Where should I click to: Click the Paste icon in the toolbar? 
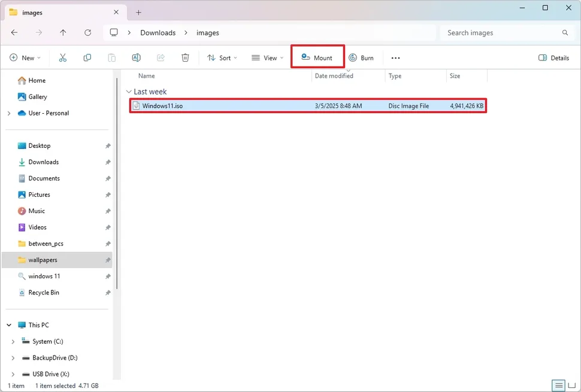click(111, 57)
